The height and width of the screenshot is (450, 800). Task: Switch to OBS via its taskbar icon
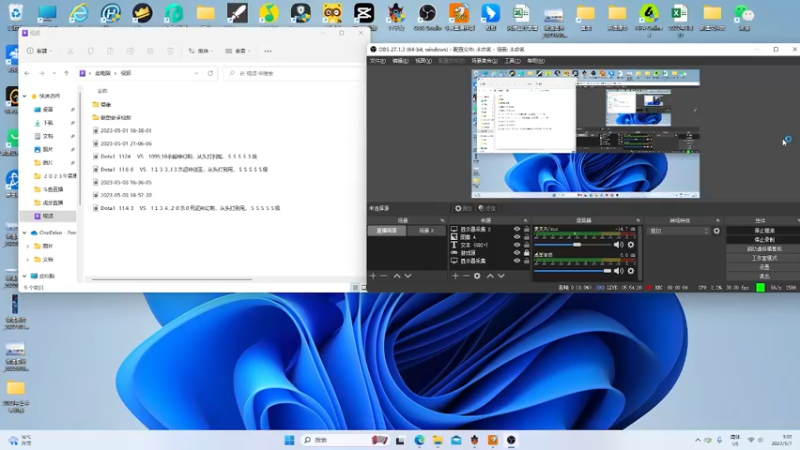point(511,440)
